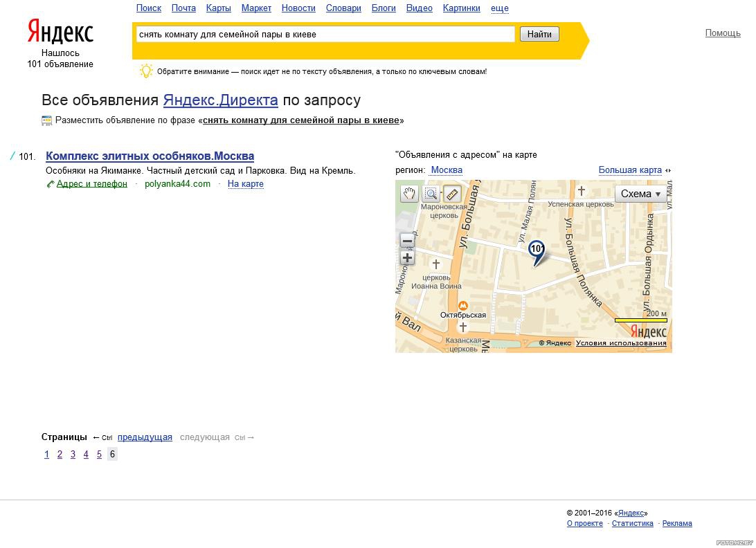Open the 'Помощь' help link
Image resolution: width=756 pixels, height=548 pixels.
pyautogui.click(x=723, y=33)
